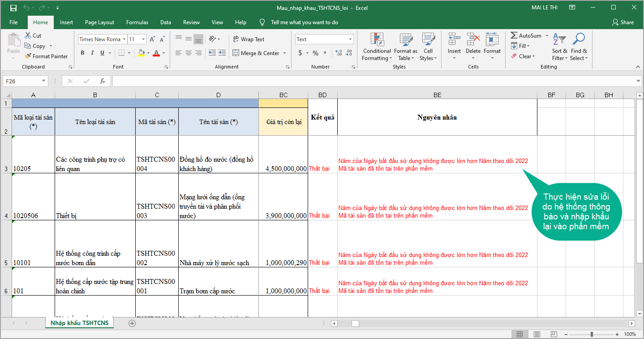
Task: Click the Increase Font Size icon
Action: pyautogui.click(x=153, y=39)
